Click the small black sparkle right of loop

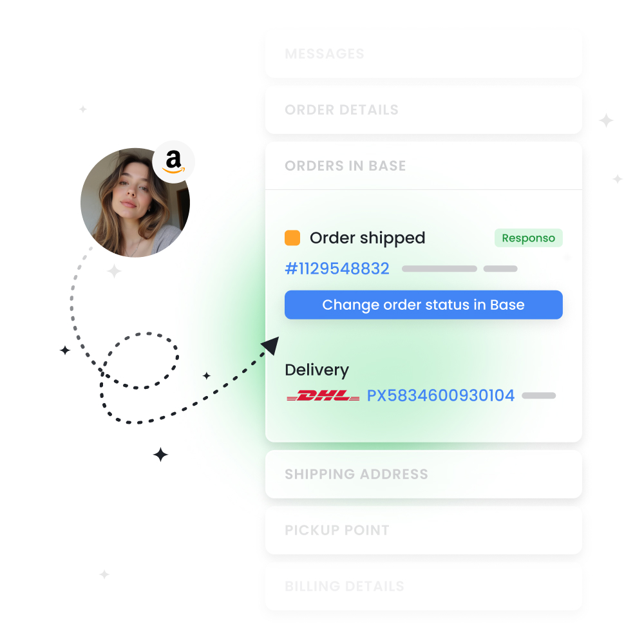(207, 375)
